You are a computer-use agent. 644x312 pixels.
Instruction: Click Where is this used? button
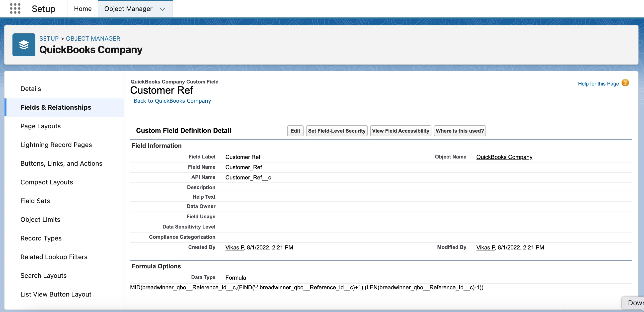pos(460,131)
